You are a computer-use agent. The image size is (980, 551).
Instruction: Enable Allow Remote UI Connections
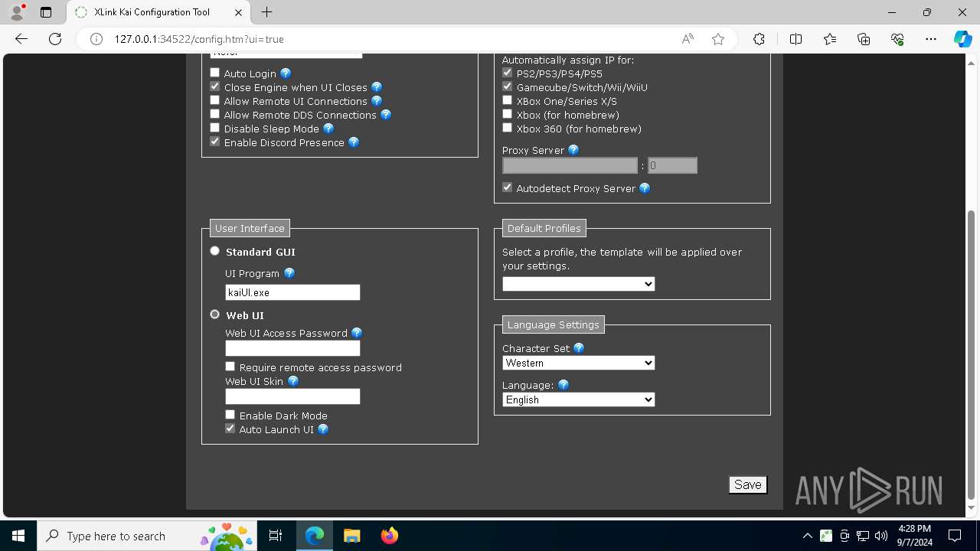(215, 100)
